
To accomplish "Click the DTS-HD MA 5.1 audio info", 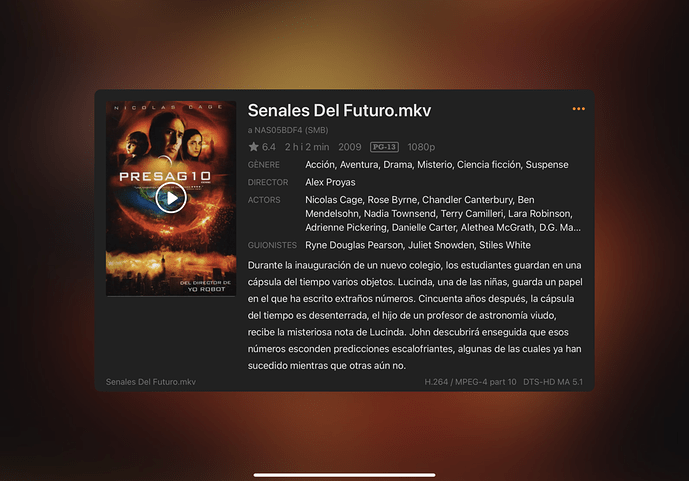I will click(553, 382).
